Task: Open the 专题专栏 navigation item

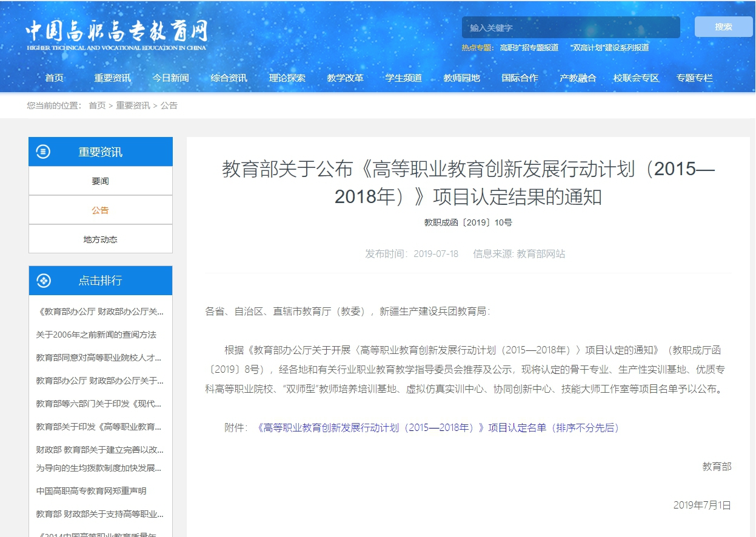Action: click(694, 78)
